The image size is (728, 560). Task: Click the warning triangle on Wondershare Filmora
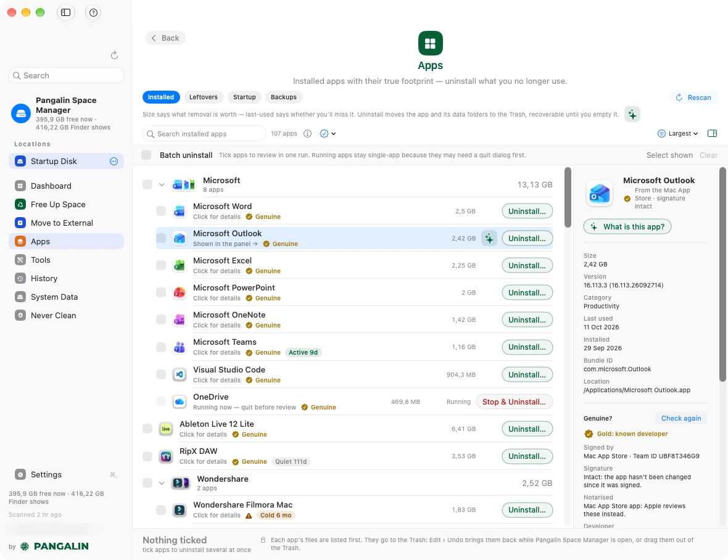(249, 516)
